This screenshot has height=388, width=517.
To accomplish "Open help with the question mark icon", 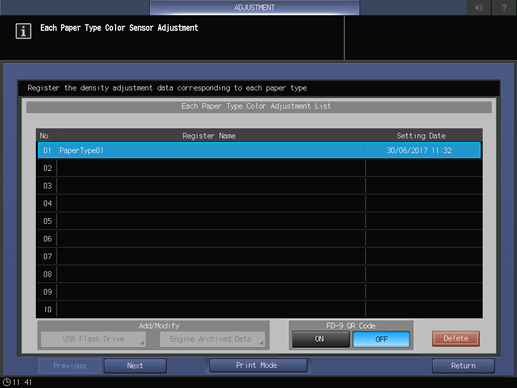I will point(504,7).
